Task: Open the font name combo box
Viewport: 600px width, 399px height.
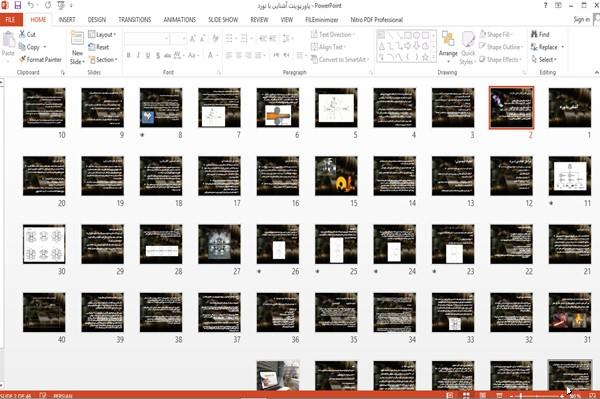Action: tap(147, 38)
